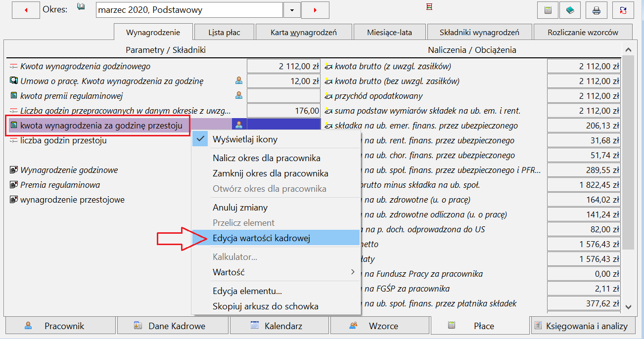Switch to the Lista płac tab
Screen dimensions: 644x339
click(x=224, y=33)
